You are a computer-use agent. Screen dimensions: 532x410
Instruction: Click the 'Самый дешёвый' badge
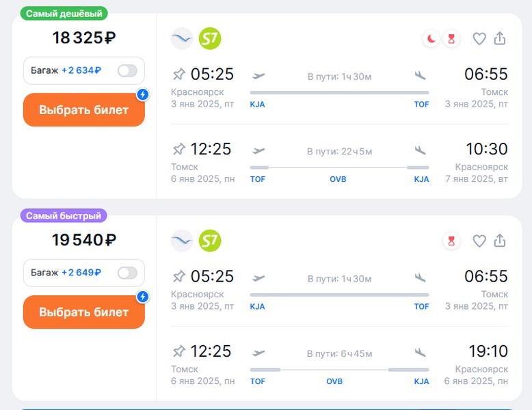point(64,14)
